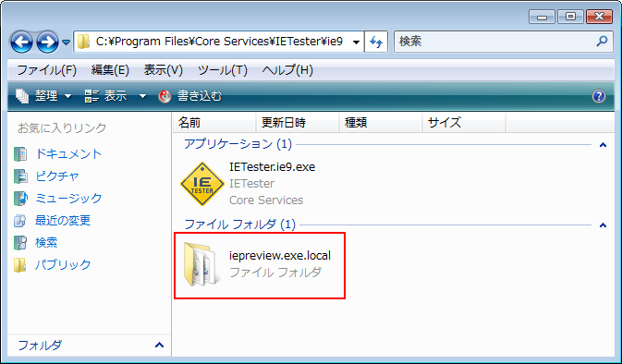This screenshot has width=622, height=364.
Task: Open the ファイル(F) menu
Action: (46, 70)
